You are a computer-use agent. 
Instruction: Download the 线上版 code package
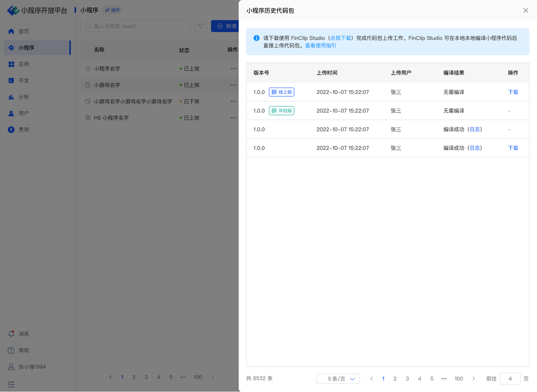click(x=513, y=92)
